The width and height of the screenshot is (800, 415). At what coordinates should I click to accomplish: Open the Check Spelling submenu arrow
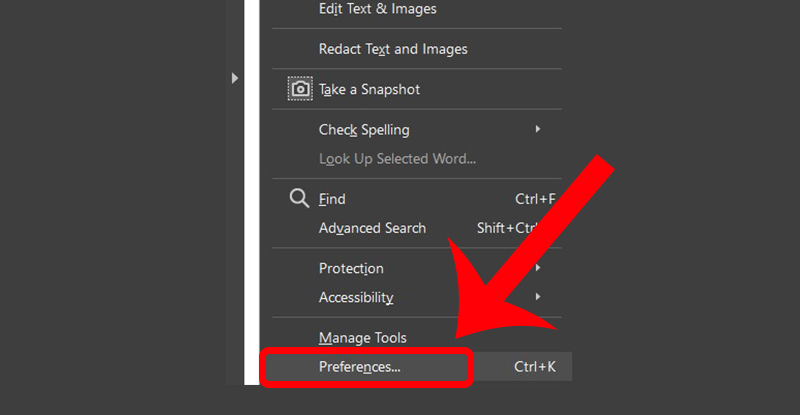[x=538, y=129]
